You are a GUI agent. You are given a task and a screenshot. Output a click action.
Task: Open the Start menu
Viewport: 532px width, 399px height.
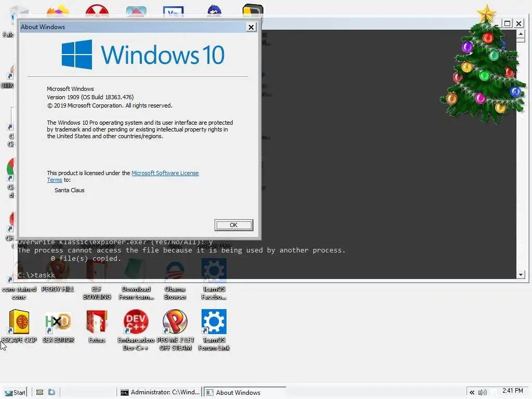click(x=15, y=392)
